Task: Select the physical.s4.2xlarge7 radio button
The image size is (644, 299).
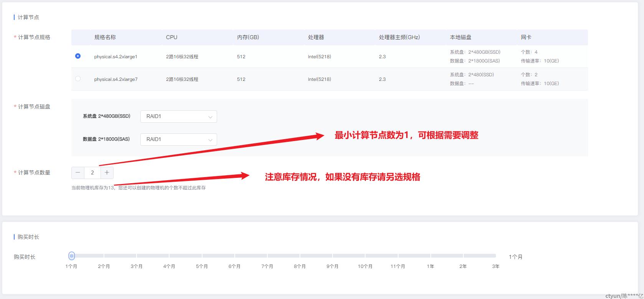Action: [78, 79]
